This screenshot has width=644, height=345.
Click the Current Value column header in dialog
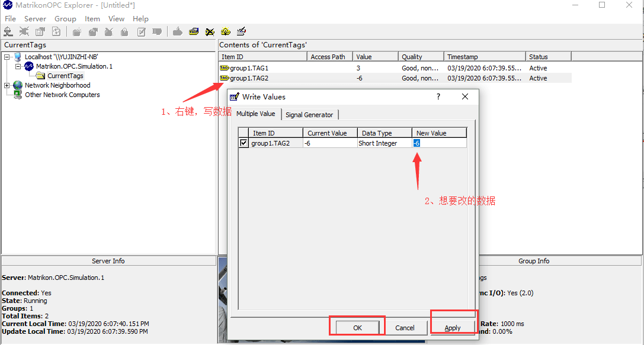[x=330, y=133]
